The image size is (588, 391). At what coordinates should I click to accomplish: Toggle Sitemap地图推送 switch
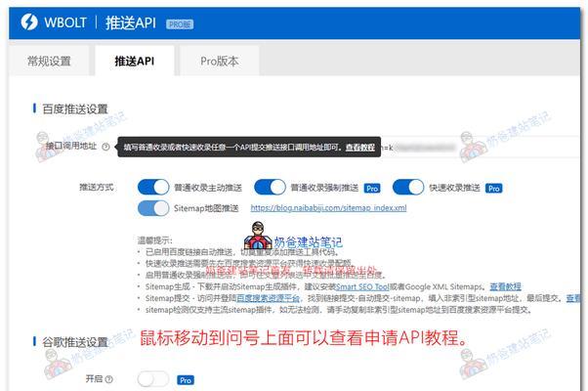tap(153, 208)
